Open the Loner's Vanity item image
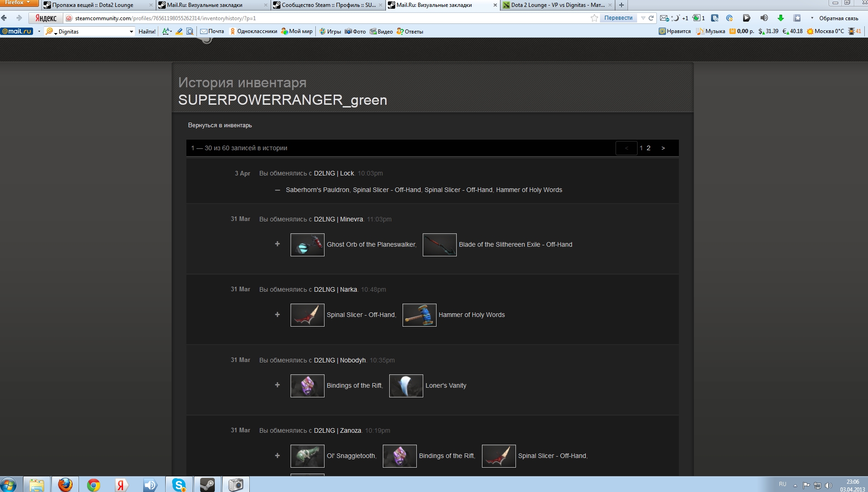The height and width of the screenshot is (492, 868). 406,386
